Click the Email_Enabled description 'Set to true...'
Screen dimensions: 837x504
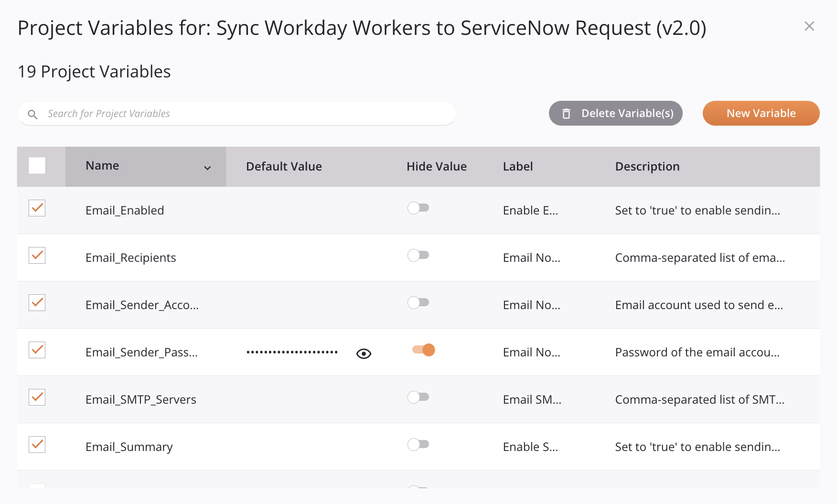[x=697, y=210]
